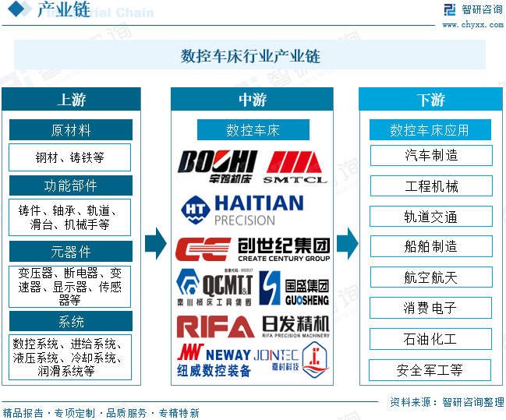
Task: Click the 数控系统、进给系统 box
Action: (x=70, y=357)
